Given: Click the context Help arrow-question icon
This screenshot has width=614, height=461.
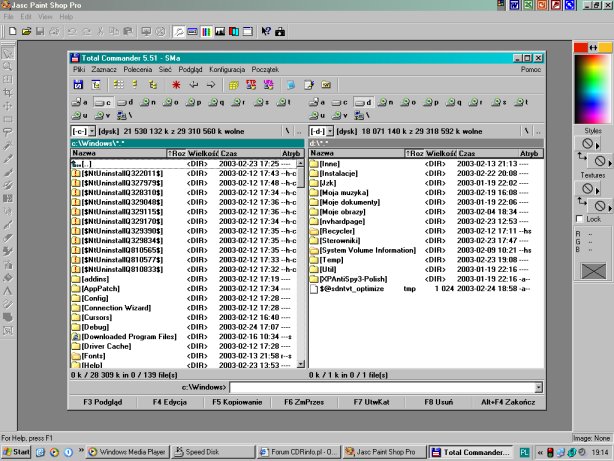Looking at the screenshot, I should tap(266, 31).
